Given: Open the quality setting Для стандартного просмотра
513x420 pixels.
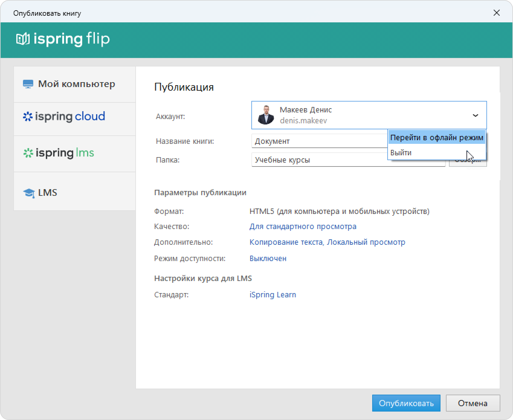Looking at the screenshot, I should 303,226.
